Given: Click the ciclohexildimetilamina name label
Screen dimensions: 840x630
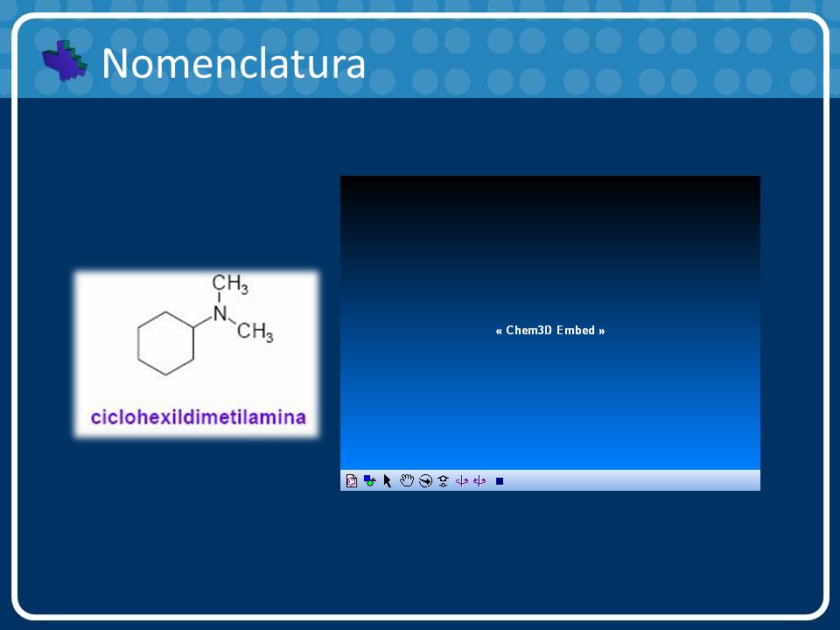Looking at the screenshot, I should point(199,416).
